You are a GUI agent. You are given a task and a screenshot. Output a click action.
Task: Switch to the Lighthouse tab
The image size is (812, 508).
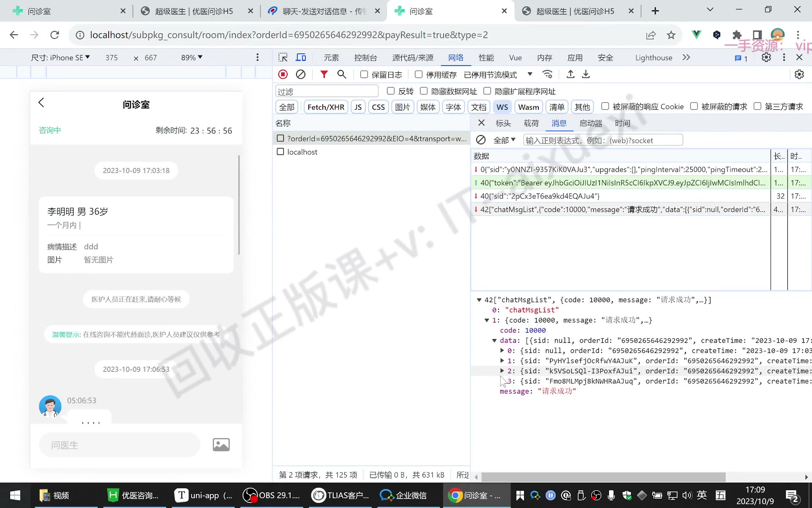point(654,58)
